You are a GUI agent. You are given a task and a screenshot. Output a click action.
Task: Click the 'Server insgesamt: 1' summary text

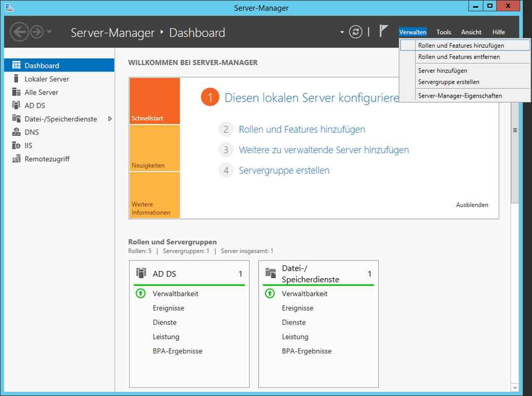pyautogui.click(x=247, y=251)
